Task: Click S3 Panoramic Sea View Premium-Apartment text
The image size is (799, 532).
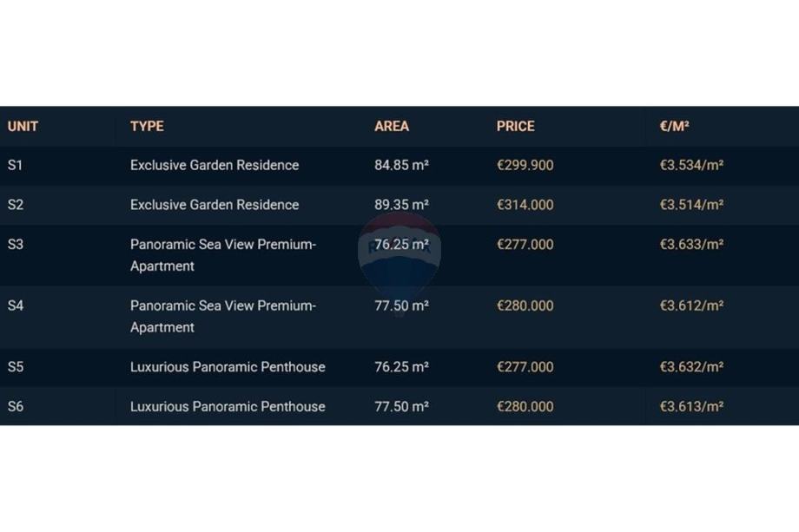Action: click(x=222, y=255)
